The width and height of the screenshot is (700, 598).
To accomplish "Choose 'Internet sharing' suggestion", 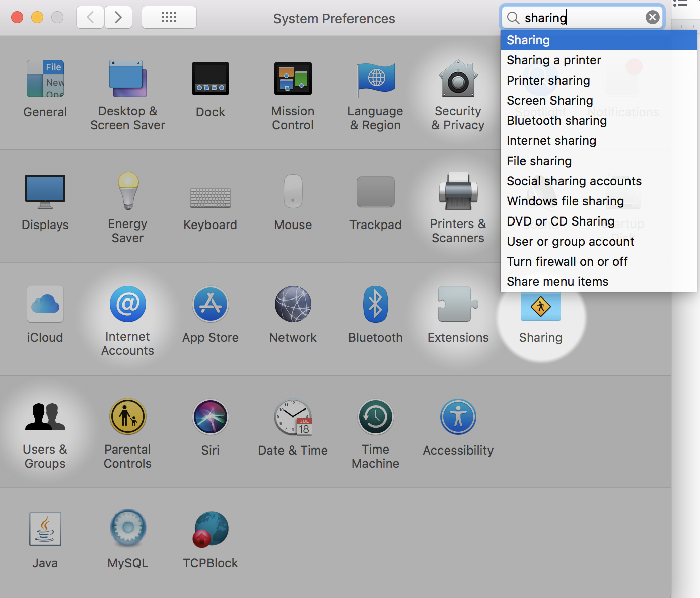I will (599, 141).
